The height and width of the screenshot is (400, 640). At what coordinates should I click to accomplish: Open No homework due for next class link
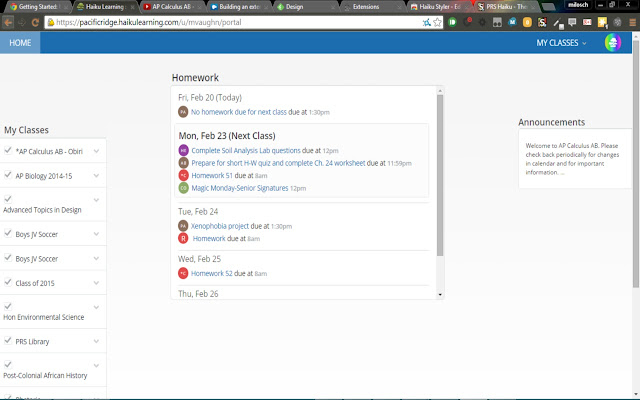point(239,112)
